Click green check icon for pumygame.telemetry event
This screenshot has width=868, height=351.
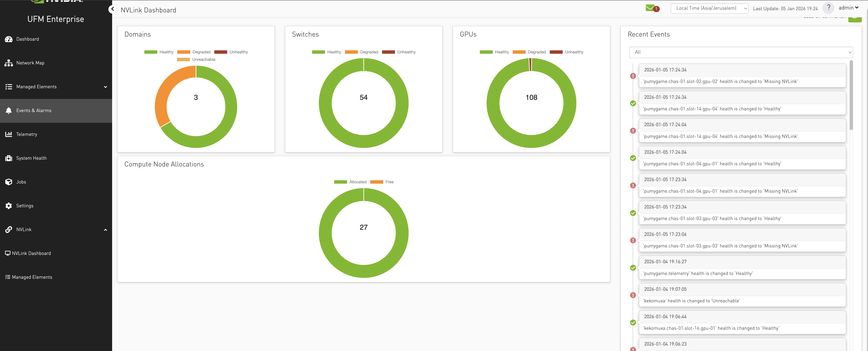point(633,268)
